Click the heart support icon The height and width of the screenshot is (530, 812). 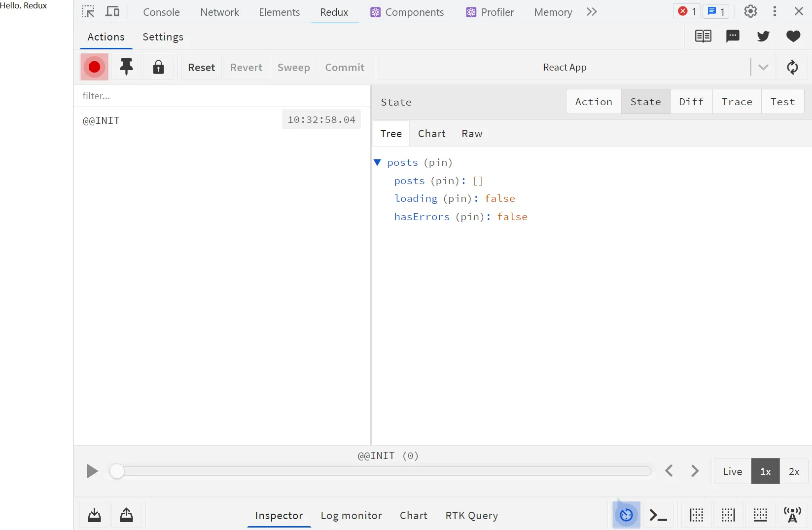[x=793, y=36]
